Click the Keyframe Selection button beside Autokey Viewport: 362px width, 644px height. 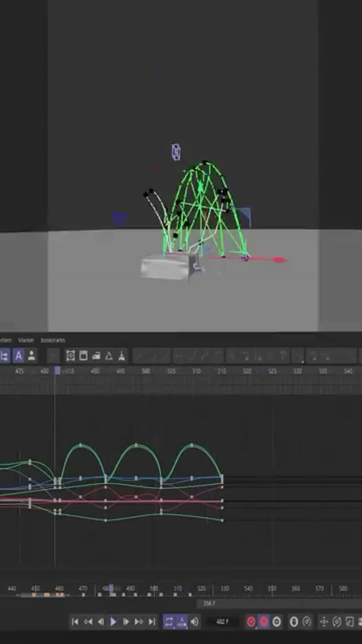tap(277, 621)
